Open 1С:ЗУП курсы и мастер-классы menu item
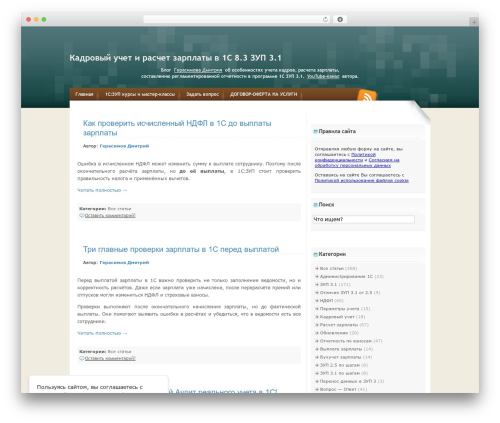Viewport: 500px width, 423px height. coord(140,94)
